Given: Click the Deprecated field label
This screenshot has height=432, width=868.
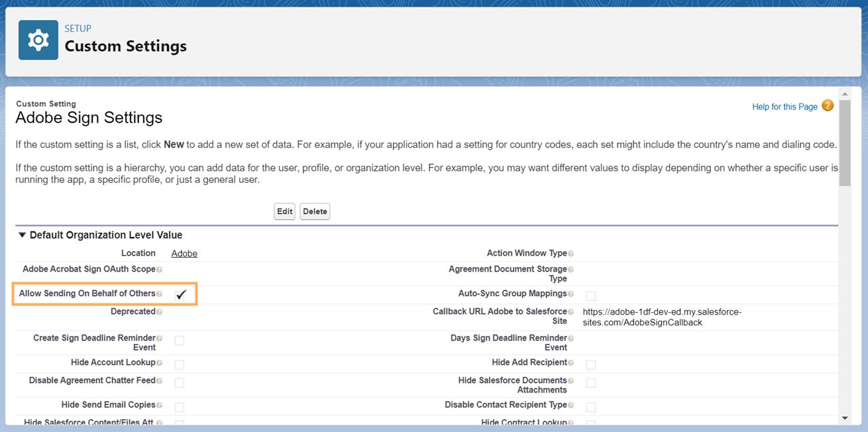Looking at the screenshot, I should (133, 311).
